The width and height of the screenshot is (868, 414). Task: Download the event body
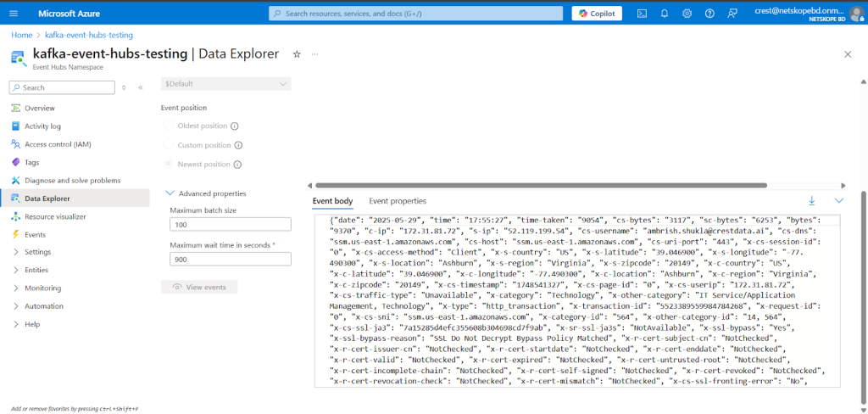(x=812, y=200)
